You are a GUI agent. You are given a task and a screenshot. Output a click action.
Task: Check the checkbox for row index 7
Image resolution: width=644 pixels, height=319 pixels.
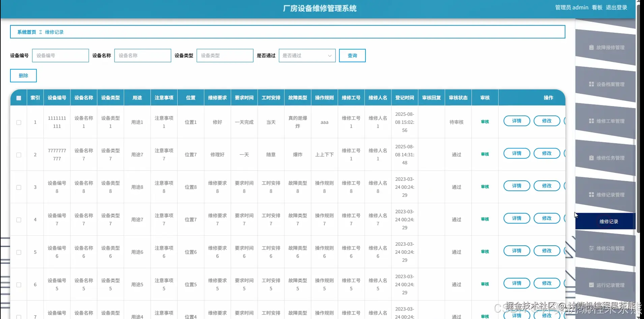coord(19,317)
